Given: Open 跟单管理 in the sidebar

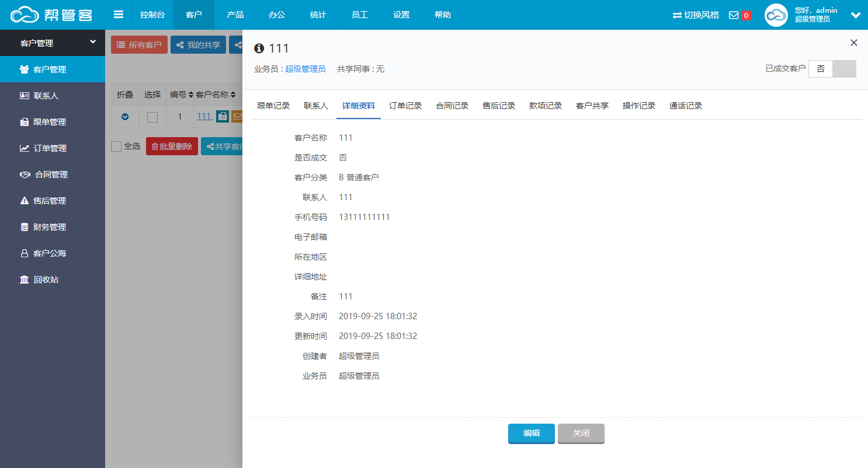Looking at the screenshot, I should (x=53, y=122).
